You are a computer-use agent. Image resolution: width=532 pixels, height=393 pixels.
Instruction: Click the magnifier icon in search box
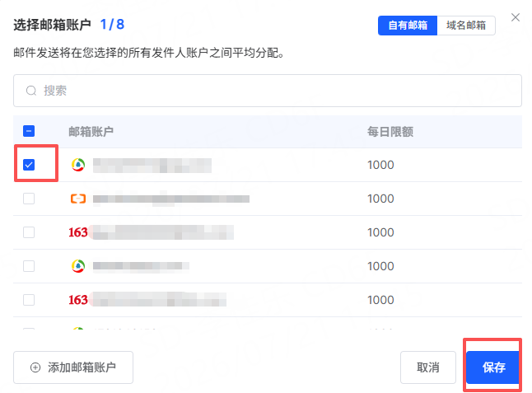click(31, 91)
